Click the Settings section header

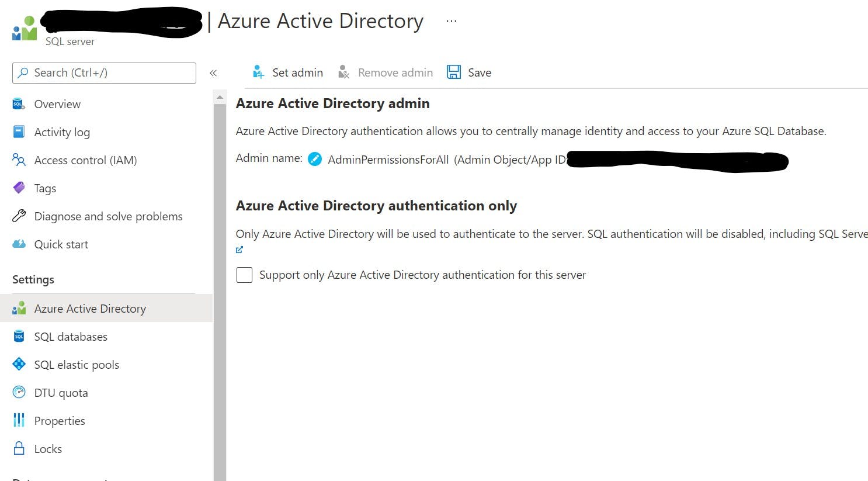pyautogui.click(x=33, y=279)
